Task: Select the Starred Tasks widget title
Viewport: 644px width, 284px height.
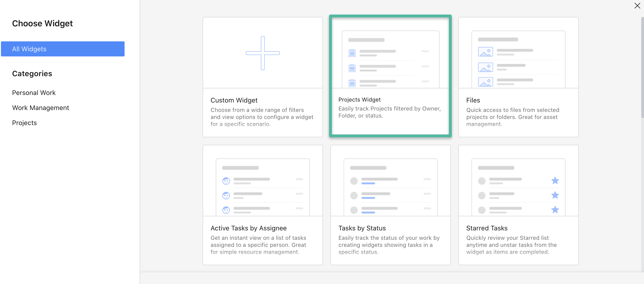Action: 487,228
